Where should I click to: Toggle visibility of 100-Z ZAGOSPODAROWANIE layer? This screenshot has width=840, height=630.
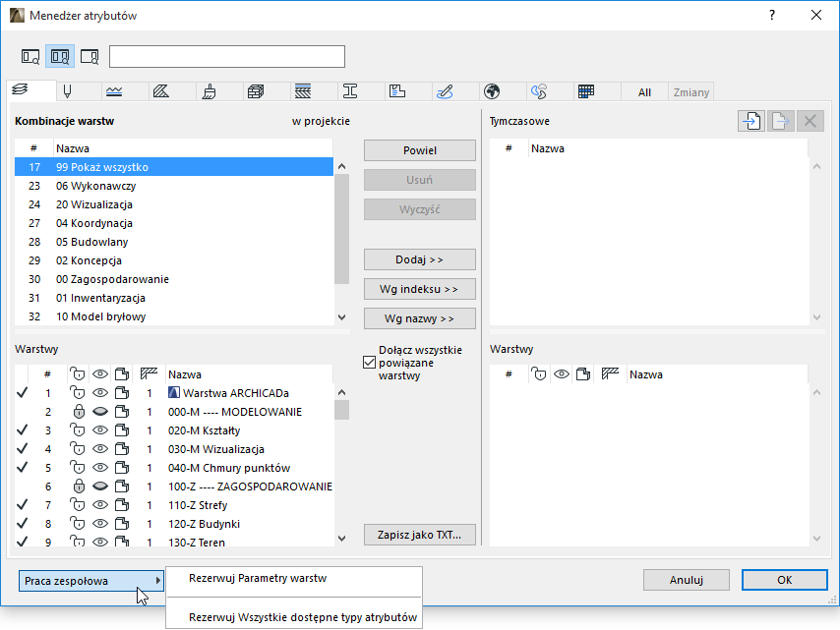point(100,487)
